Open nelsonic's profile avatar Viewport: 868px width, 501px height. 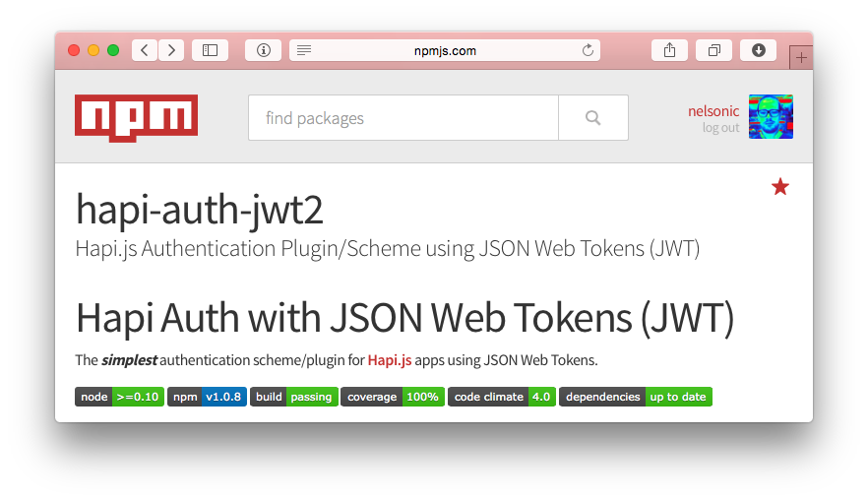point(772,117)
